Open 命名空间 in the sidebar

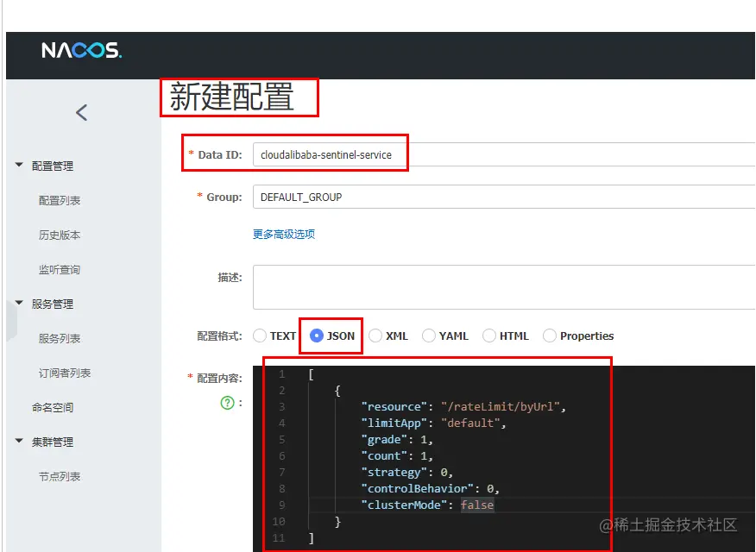point(53,407)
